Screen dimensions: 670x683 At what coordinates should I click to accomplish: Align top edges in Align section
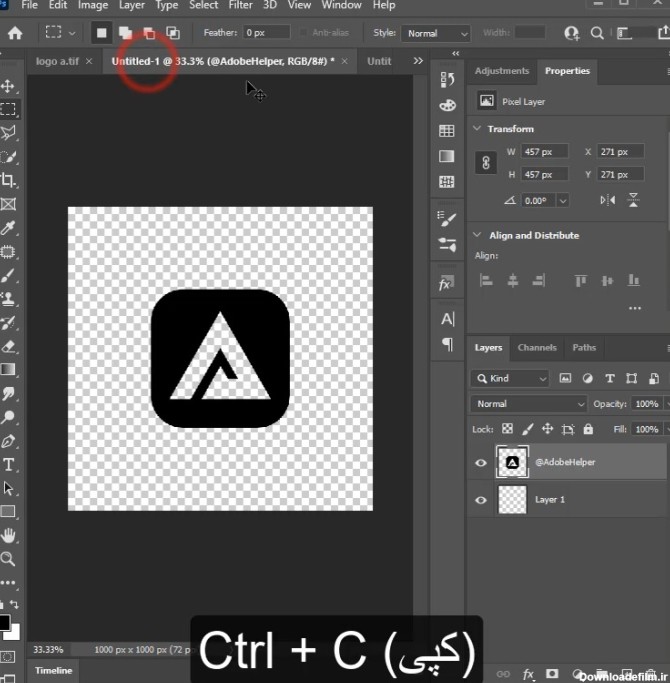(581, 280)
